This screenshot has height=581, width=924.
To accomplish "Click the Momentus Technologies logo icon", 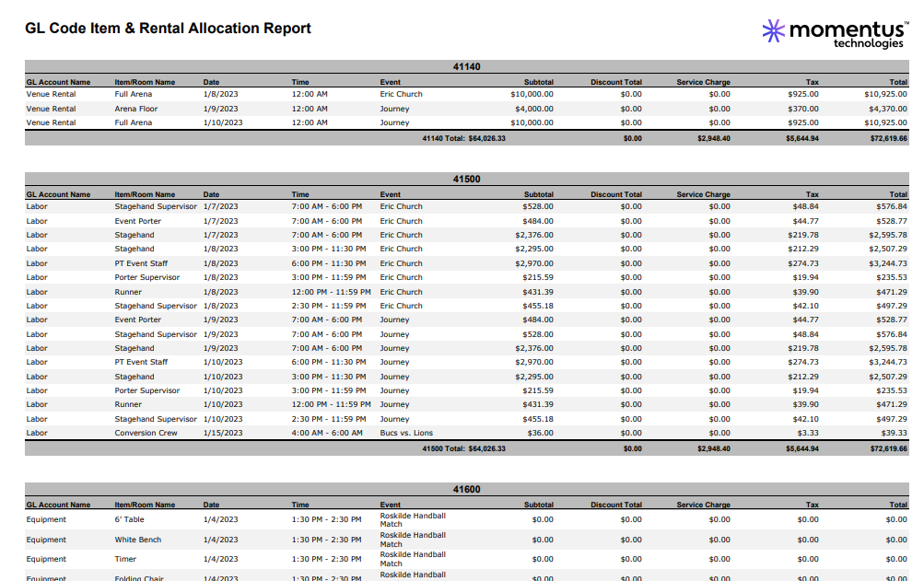I will coord(774,27).
